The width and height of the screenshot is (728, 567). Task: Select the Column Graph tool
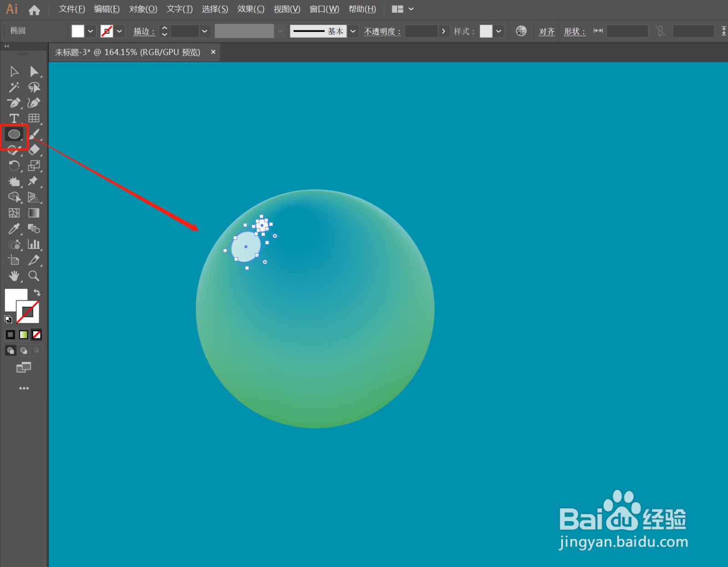[x=34, y=244]
